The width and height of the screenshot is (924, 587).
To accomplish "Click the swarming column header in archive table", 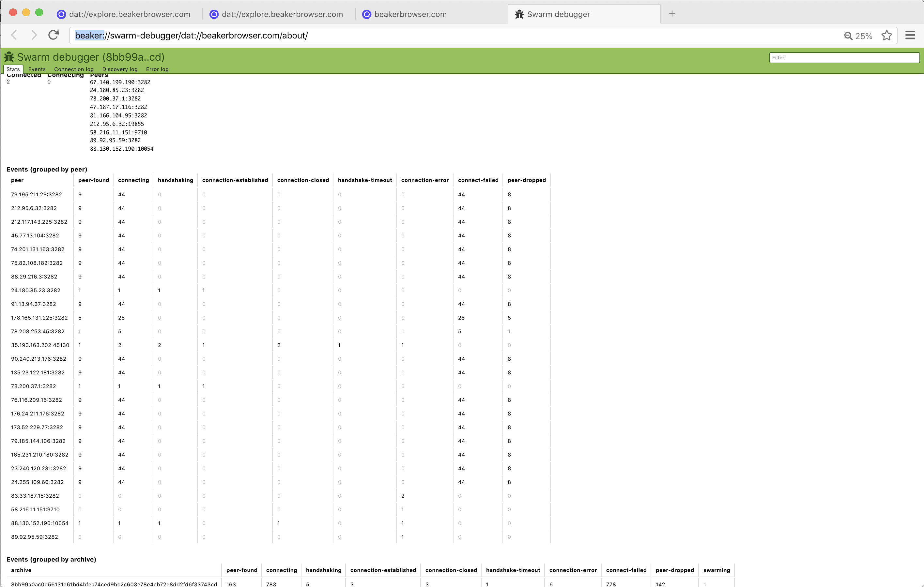I will (716, 570).
